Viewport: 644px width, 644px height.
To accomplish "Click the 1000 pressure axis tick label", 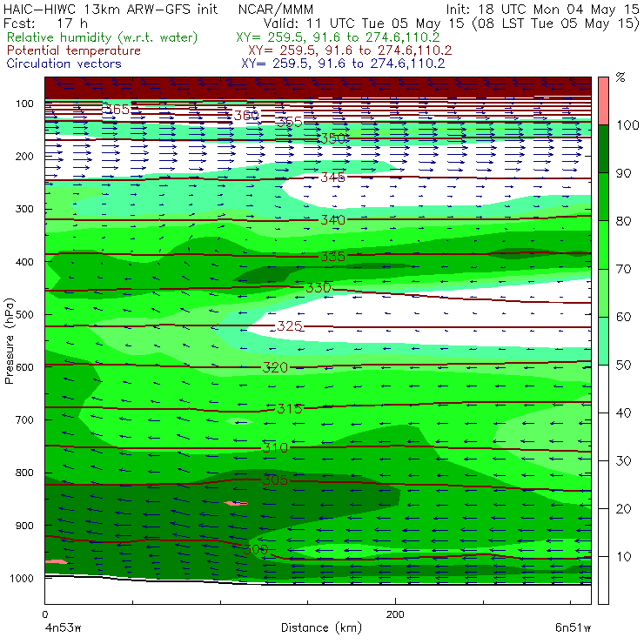I will tap(22, 578).
